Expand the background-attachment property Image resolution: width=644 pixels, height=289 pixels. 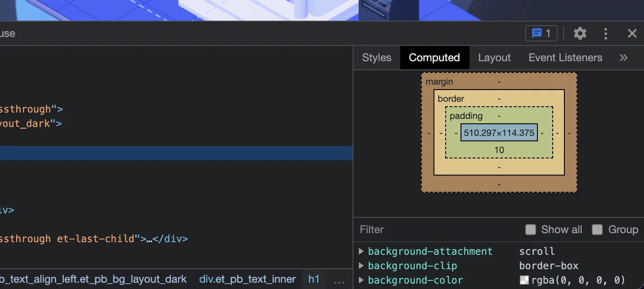pos(361,251)
